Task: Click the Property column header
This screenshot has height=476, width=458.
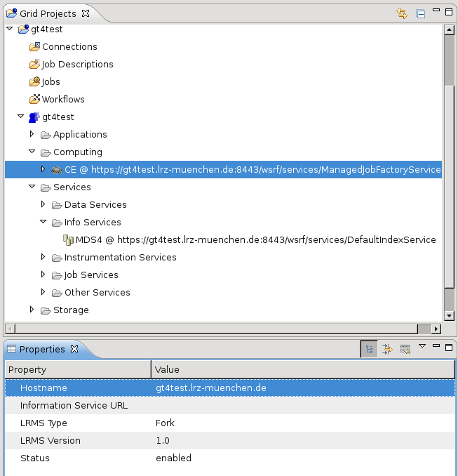Action: pos(78,369)
